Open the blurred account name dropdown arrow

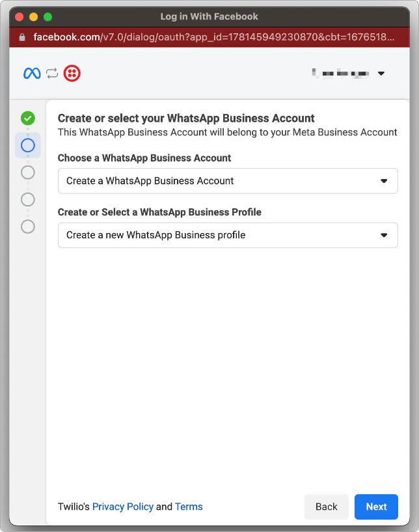381,74
